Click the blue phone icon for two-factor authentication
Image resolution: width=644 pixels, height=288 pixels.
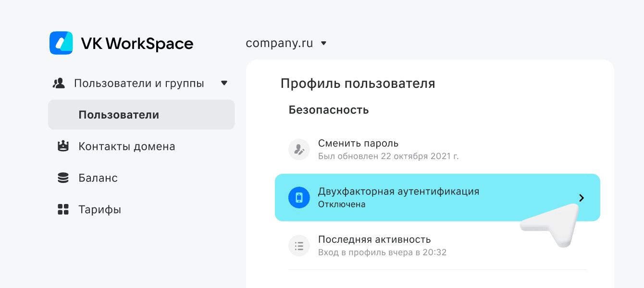coord(299,197)
